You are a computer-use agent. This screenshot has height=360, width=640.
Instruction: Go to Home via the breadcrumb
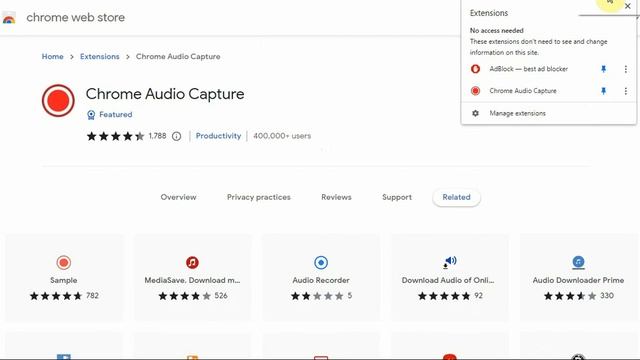coord(53,57)
